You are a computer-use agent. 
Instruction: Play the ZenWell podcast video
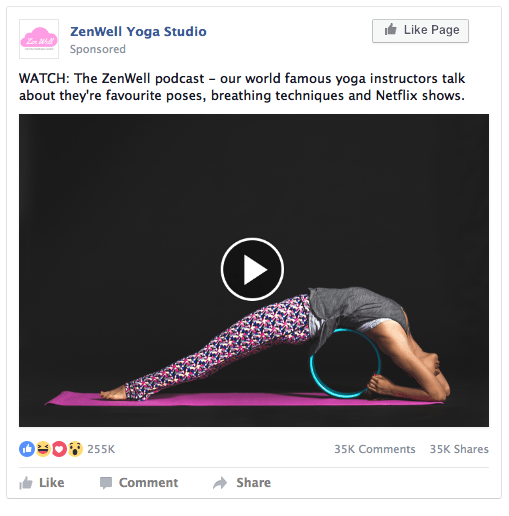coord(252,269)
